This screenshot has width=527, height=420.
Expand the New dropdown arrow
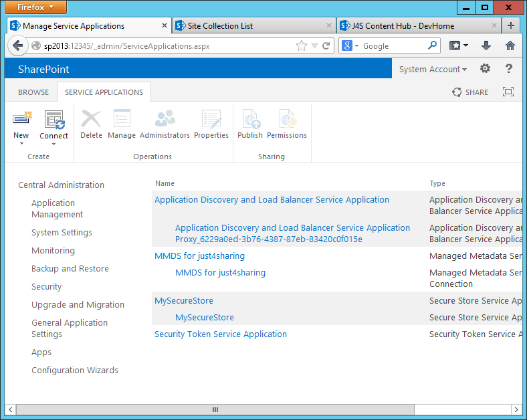21,144
